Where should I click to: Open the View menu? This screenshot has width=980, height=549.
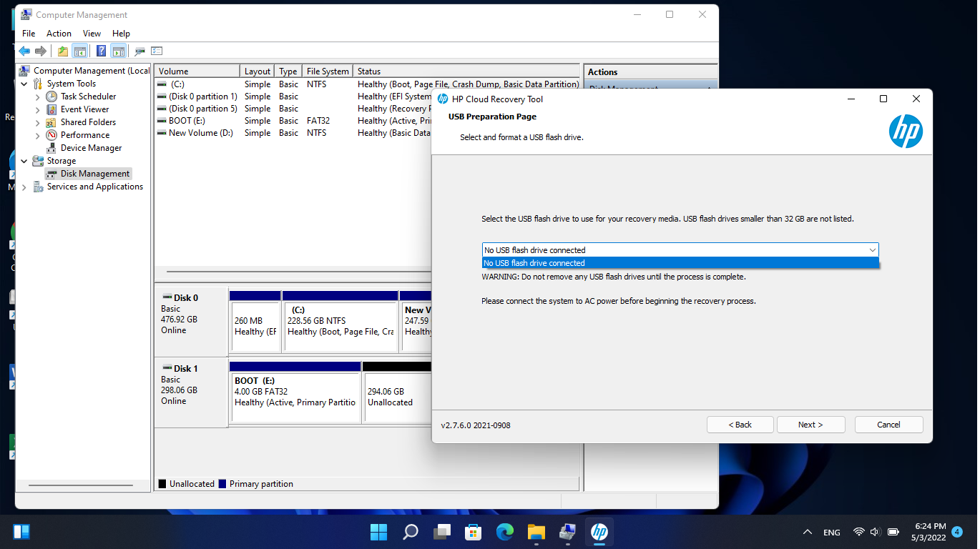pyautogui.click(x=92, y=33)
